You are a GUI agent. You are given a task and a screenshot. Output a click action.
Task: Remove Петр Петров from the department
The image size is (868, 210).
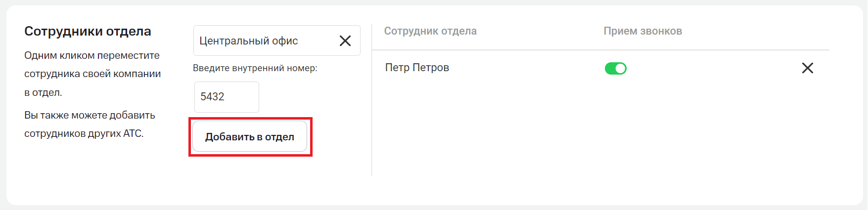(x=807, y=68)
